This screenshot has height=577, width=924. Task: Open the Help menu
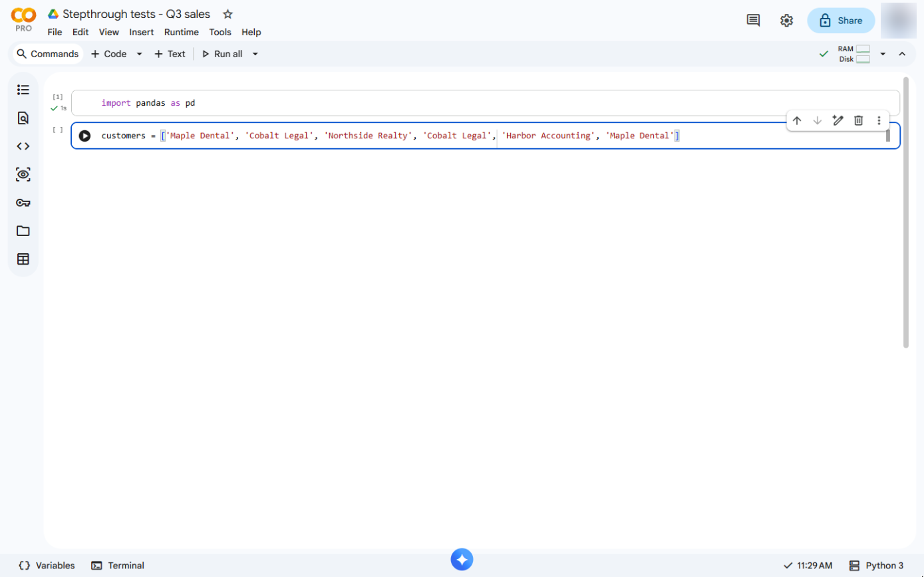251,32
